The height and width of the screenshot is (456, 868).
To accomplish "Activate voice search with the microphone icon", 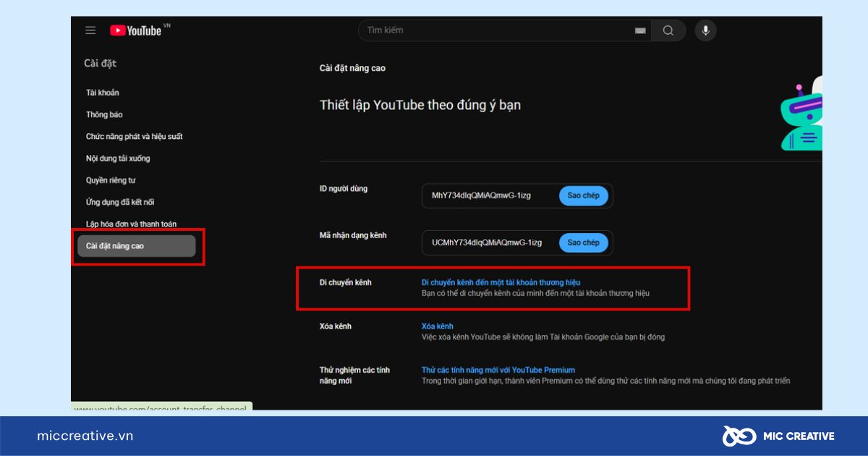I will click(x=705, y=30).
